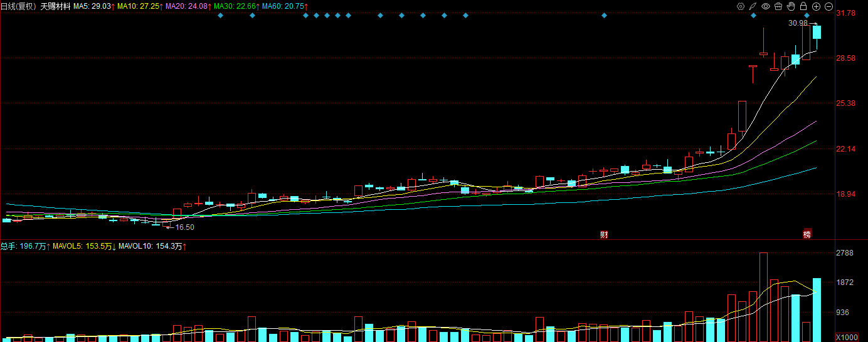
Task: Click the red 财 marker on chart
Action: pos(604,235)
